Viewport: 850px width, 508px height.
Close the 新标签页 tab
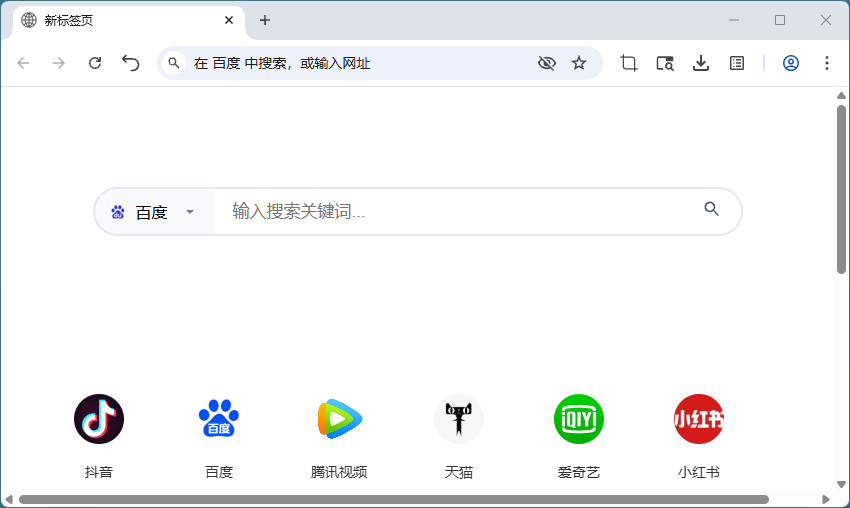(x=229, y=20)
